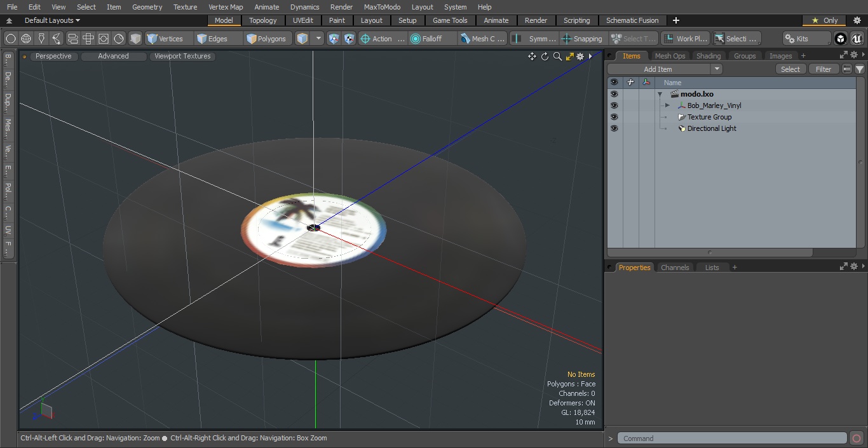868x448 pixels.
Task: Click the square-with-circle toolbar icon
Action: tap(104, 39)
